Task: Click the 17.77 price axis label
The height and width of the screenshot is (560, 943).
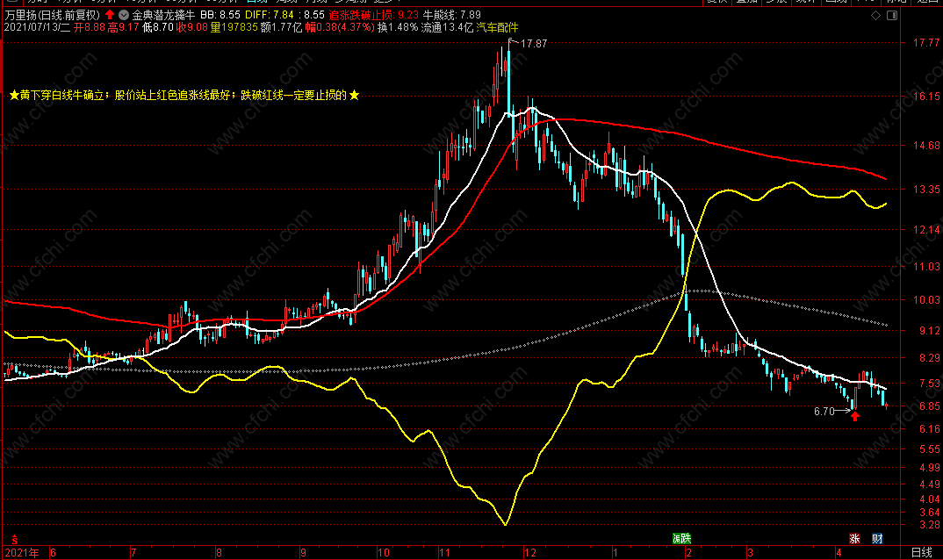Action: [926, 43]
